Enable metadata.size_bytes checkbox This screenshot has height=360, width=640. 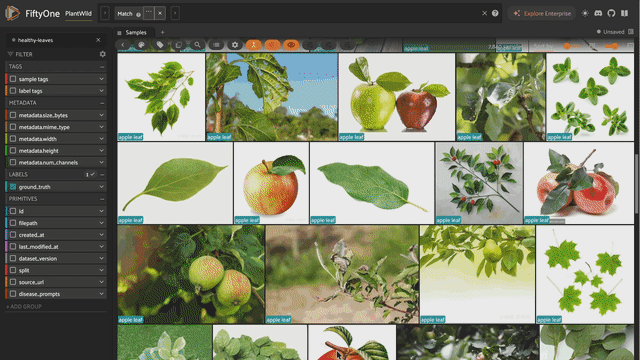[x=13, y=115]
